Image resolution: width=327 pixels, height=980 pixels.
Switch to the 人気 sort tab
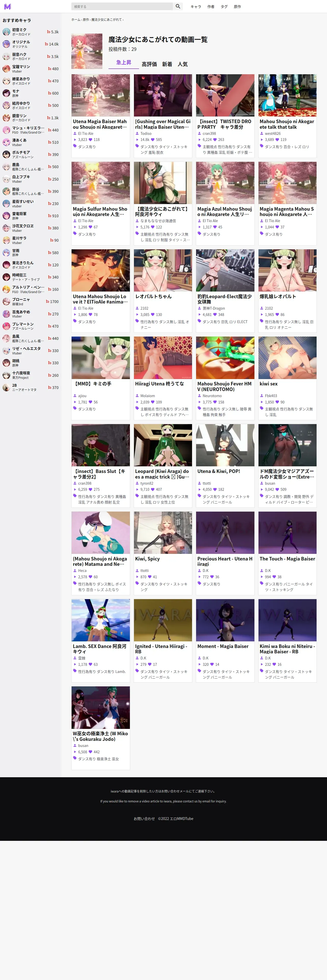[183, 64]
